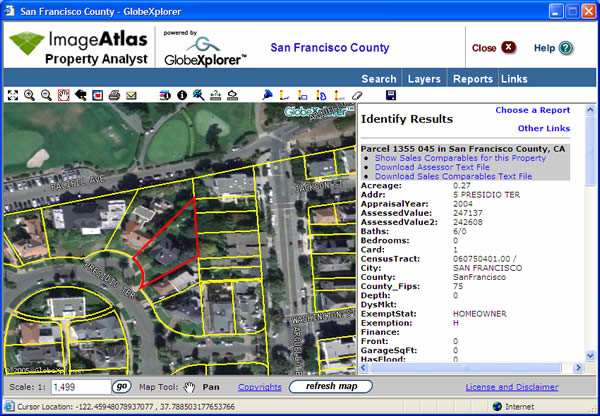Click the Choose a Report link
Viewport: 600px width, 416px height.
(533, 110)
